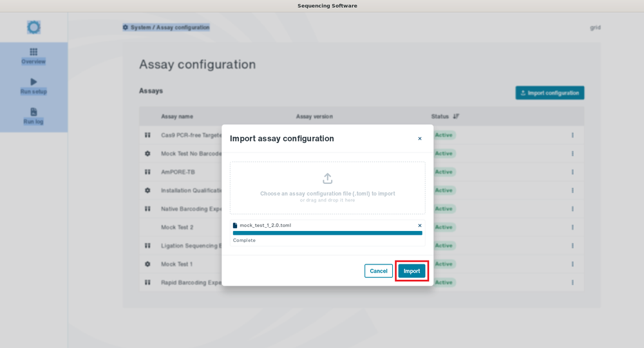
Task: Click gear icon beside Mock Test 1
Action: click(147, 264)
